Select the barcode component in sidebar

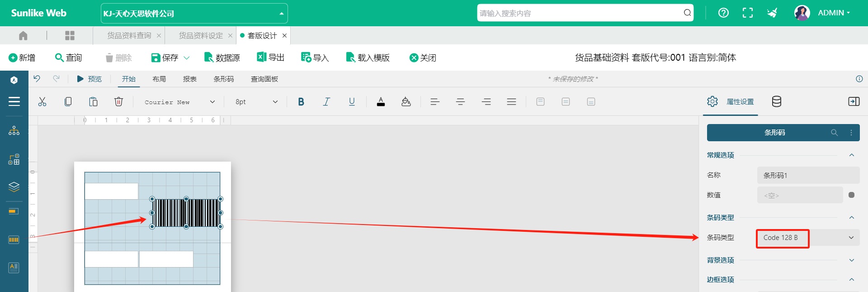tap(14, 239)
